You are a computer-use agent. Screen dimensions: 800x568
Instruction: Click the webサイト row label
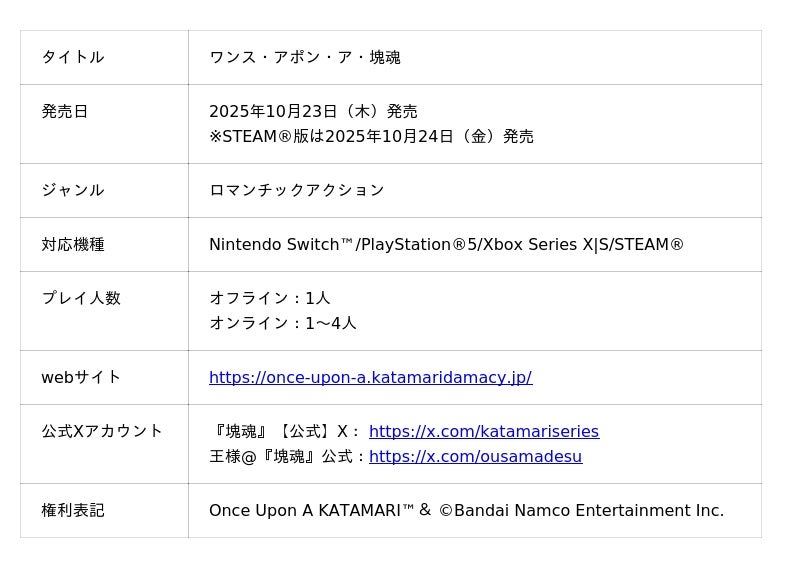[x=81, y=377]
